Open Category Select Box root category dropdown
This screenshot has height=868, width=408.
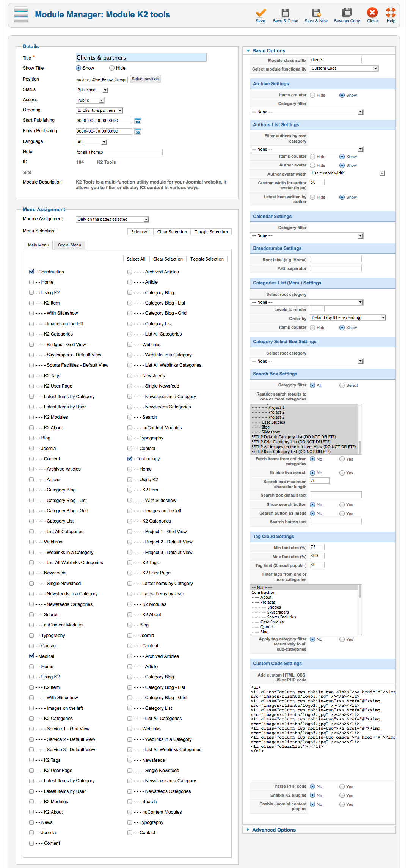click(307, 361)
